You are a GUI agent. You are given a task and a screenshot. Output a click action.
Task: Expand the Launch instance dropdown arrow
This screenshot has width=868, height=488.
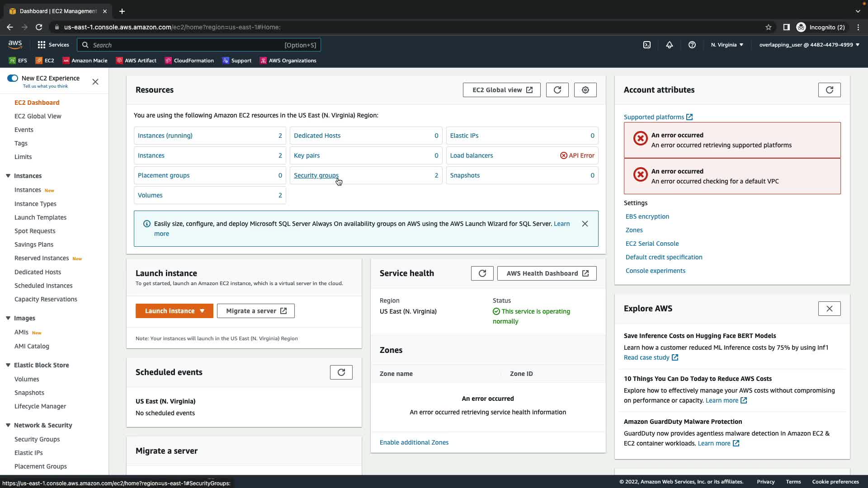point(202,311)
